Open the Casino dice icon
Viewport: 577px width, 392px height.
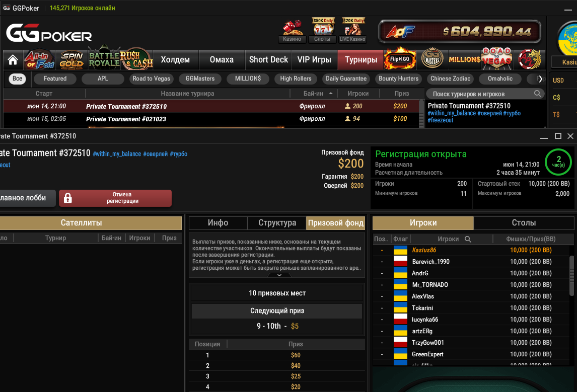292,31
